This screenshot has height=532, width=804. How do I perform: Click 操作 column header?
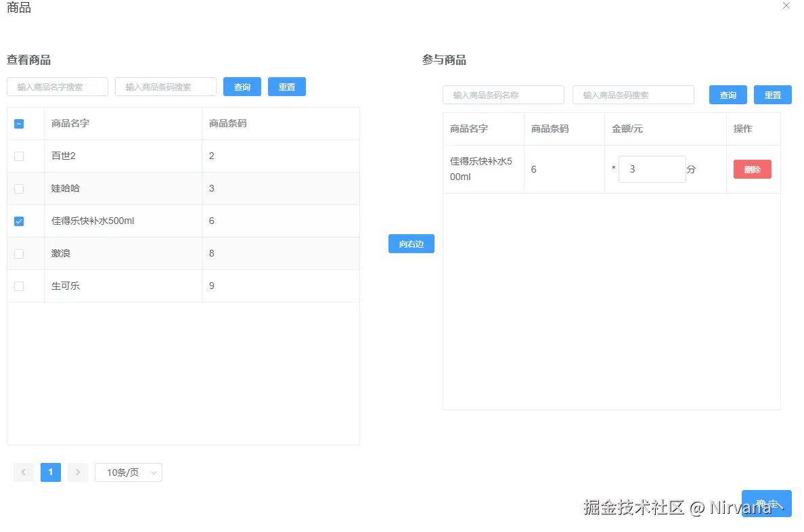[x=743, y=129]
